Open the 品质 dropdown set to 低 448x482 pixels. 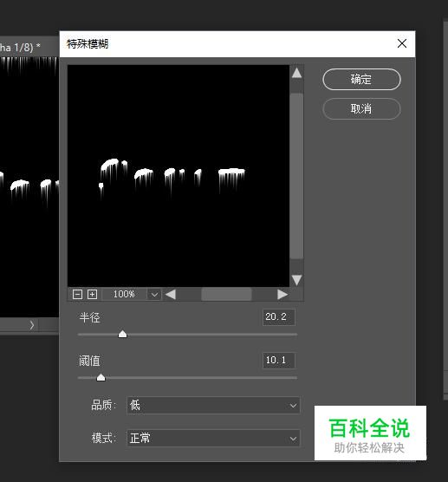213,406
